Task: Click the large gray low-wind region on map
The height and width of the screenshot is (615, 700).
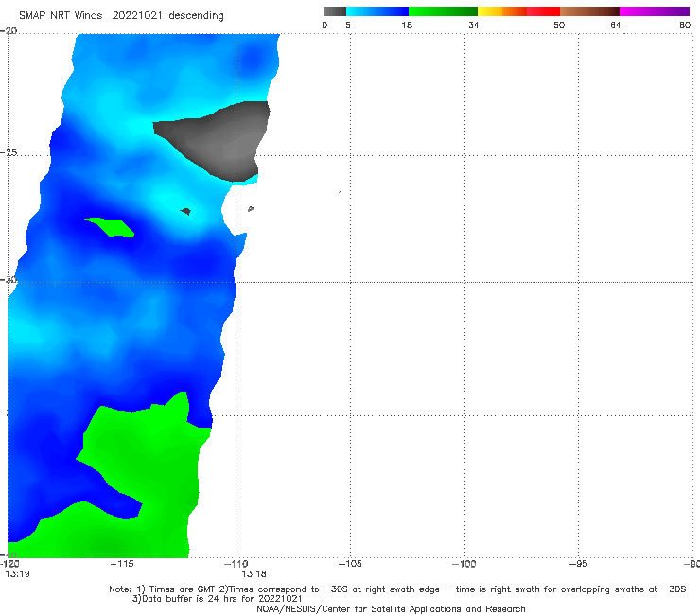Action: (223, 141)
